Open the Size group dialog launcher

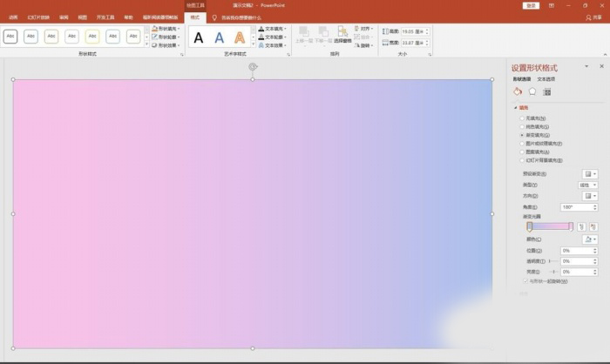coord(430,55)
